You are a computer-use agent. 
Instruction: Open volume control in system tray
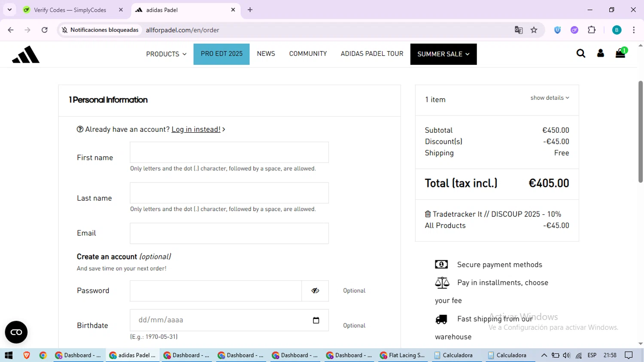coord(567,355)
